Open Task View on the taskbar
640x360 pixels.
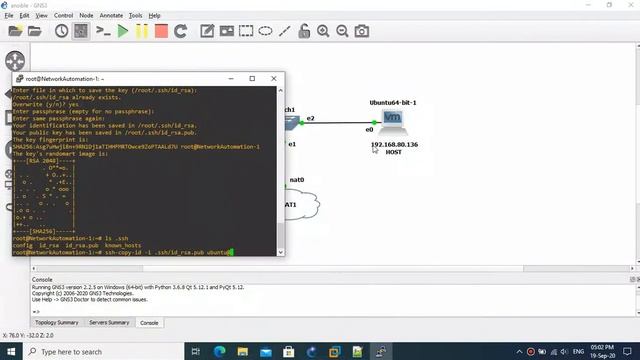pyautogui.click(x=196, y=351)
